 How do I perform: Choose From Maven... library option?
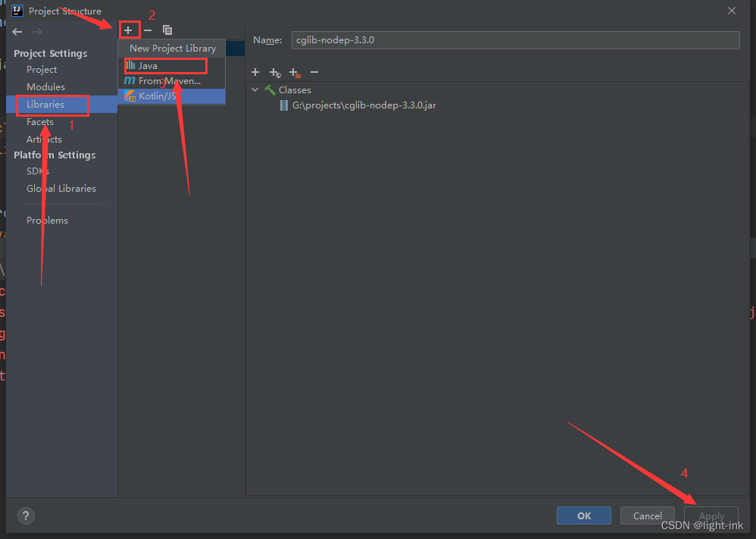(172, 81)
